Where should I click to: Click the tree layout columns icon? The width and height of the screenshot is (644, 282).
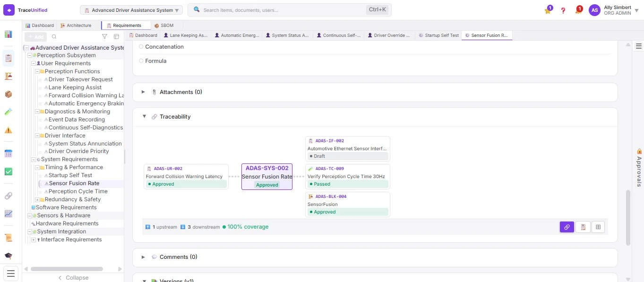coord(116,37)
